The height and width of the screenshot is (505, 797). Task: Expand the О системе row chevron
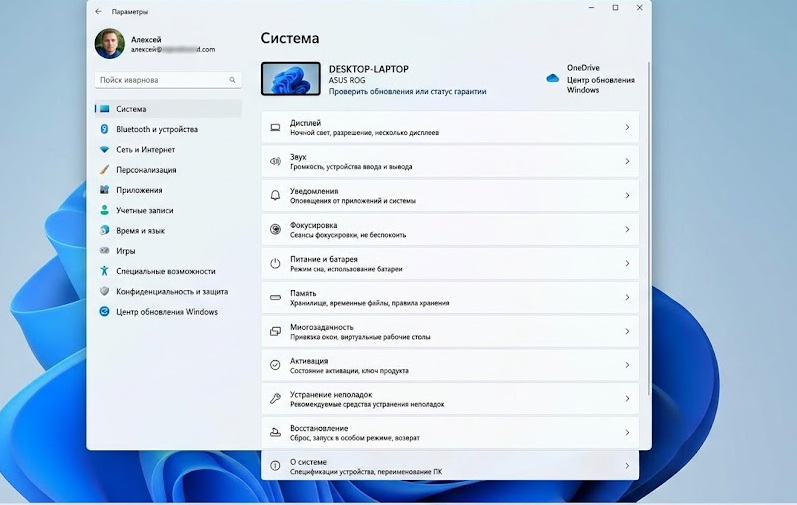point(627,465)
